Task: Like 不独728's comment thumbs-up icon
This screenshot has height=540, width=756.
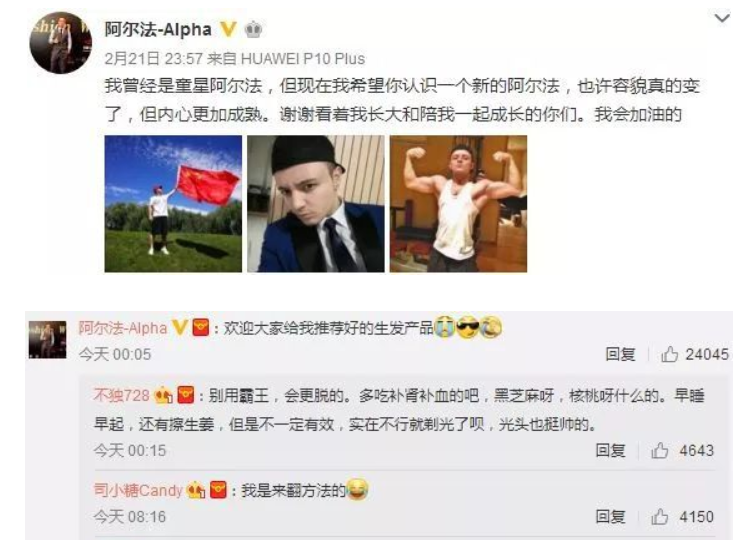Action: (660, 450)
